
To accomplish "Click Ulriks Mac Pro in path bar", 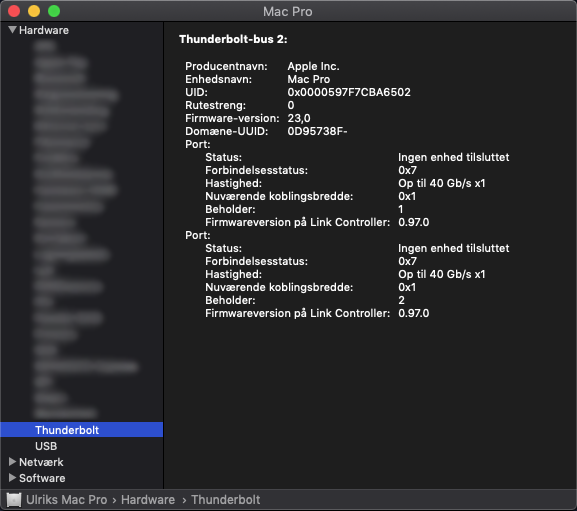I will pyautogui.click(x=67, y=500).
